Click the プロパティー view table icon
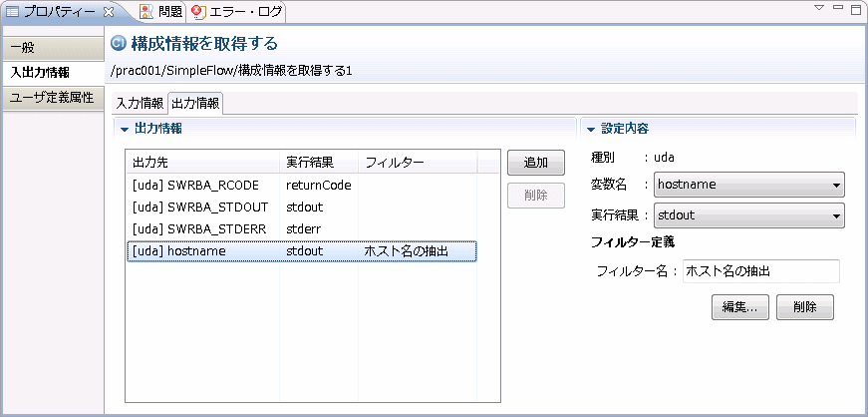 point(12,12)
